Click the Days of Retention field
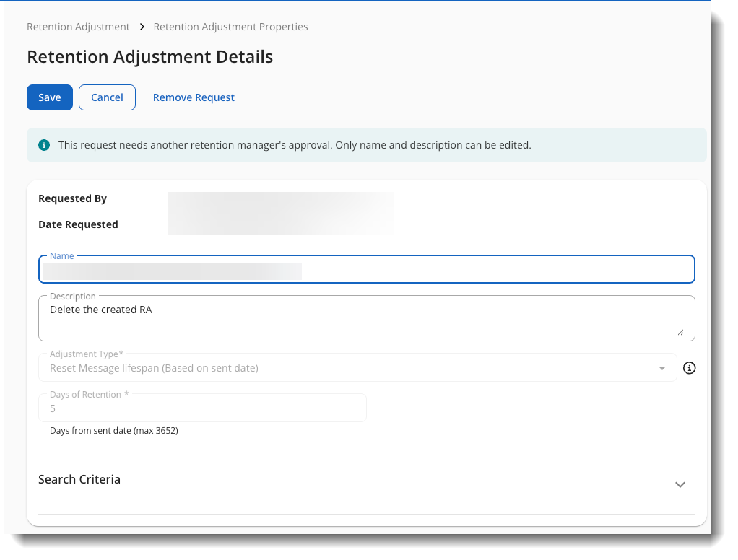This screenshot has height=560, width=738. click(202, 408)
